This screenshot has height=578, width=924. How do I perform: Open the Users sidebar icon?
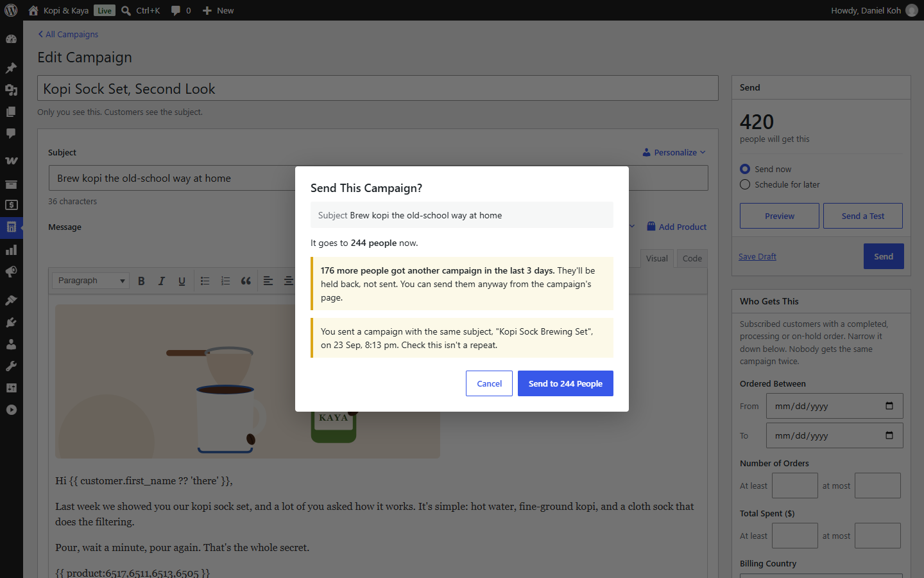point(11,344)
